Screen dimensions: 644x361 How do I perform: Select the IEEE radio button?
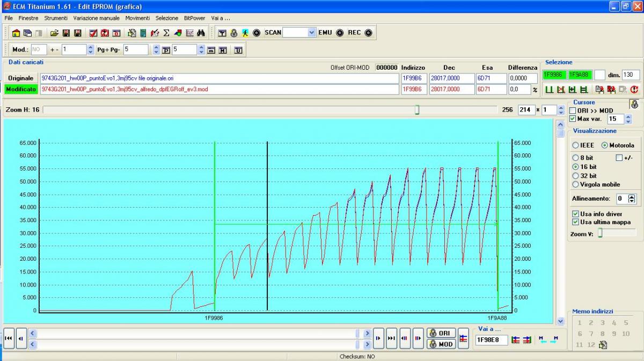576,145
